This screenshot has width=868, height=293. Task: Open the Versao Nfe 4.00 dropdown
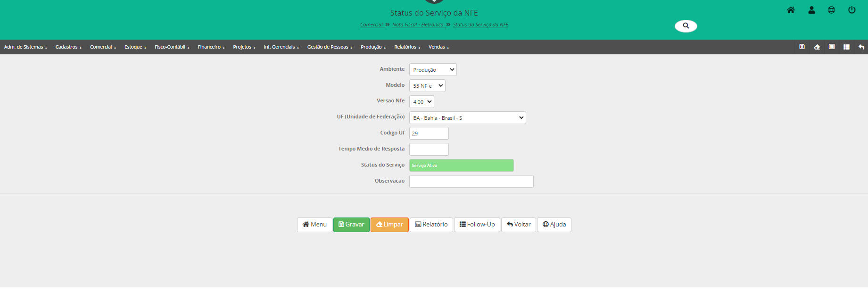421,102
